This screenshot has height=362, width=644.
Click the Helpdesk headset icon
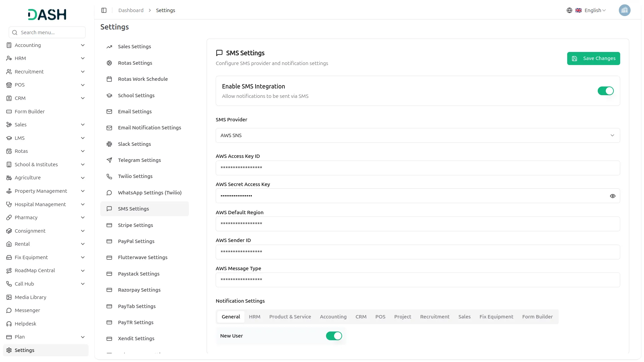(9, 324)
